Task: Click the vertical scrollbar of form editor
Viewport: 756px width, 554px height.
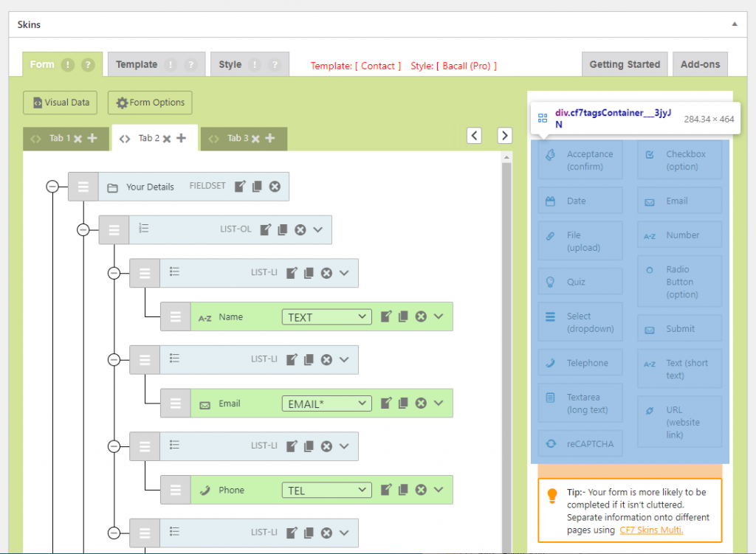Action: [x=506, y=332]
